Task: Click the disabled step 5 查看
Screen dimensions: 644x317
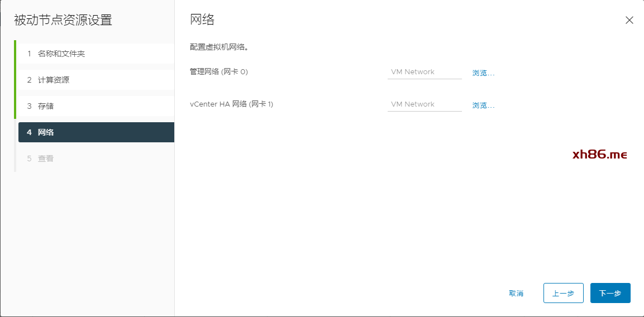Action: click(46, 158)
